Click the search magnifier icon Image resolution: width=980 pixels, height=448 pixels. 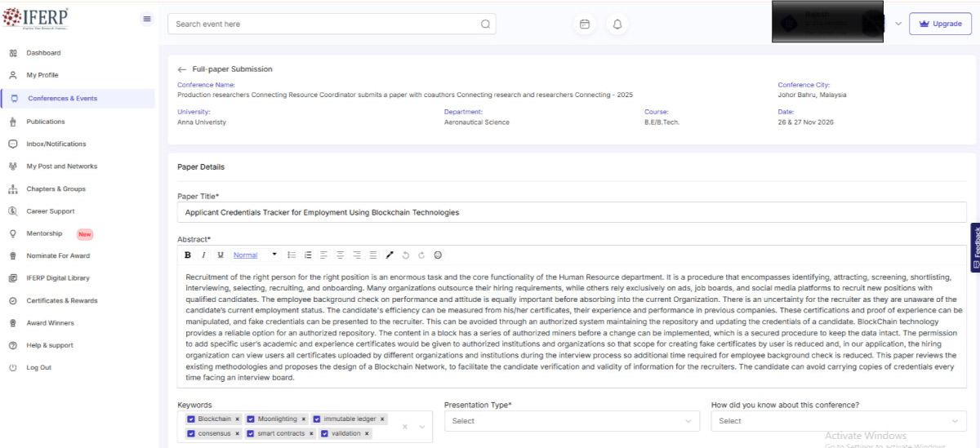click(485, 24)
